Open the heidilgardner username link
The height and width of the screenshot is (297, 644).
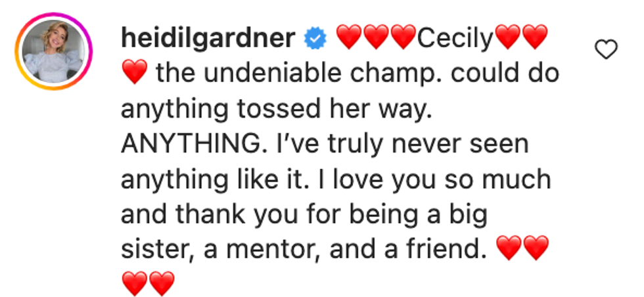(x=208, y=40)
